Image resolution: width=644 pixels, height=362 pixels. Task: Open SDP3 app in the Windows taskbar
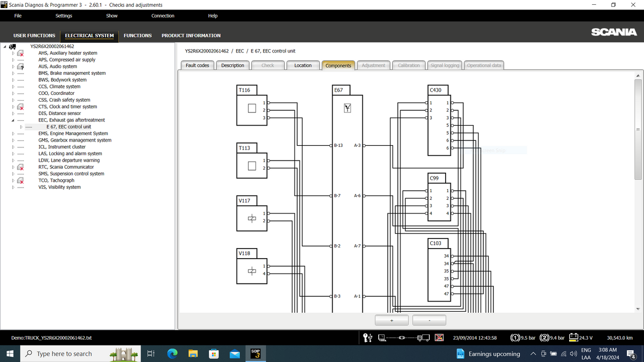click(255, 354)
